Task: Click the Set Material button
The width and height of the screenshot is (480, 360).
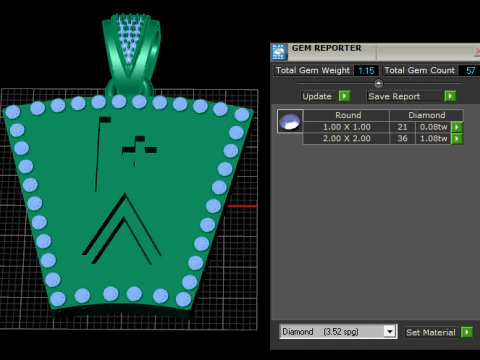Action: (x=432, y=332)
